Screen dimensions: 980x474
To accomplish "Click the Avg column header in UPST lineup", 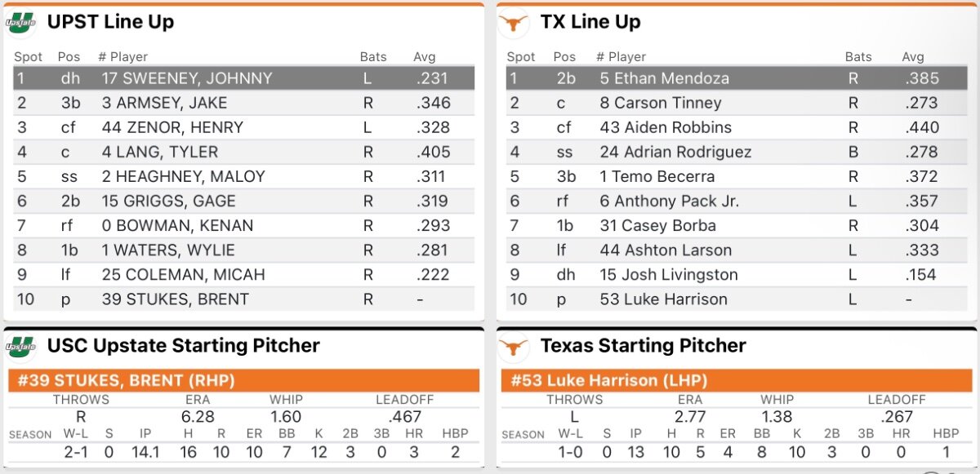I will pyautogui.click(x=425, y=57).
